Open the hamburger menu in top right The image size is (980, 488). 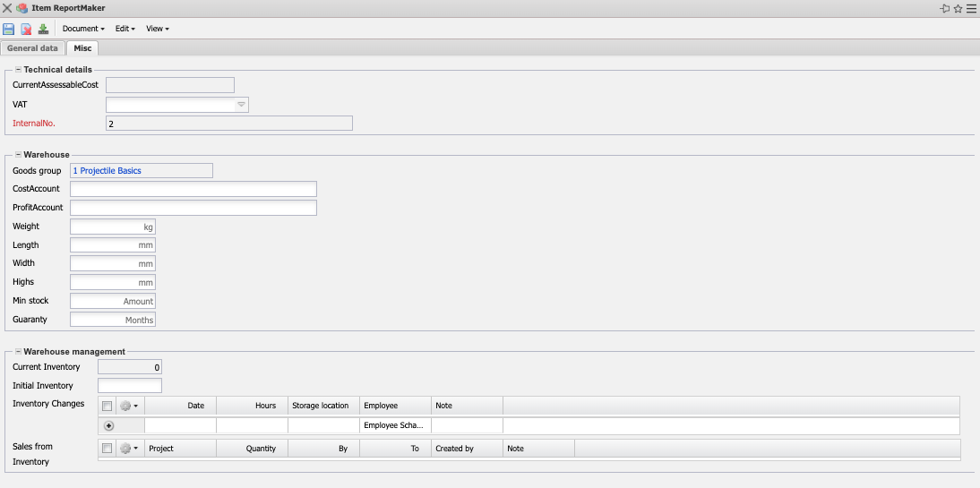pyautogui.click(x=971, y=8)
